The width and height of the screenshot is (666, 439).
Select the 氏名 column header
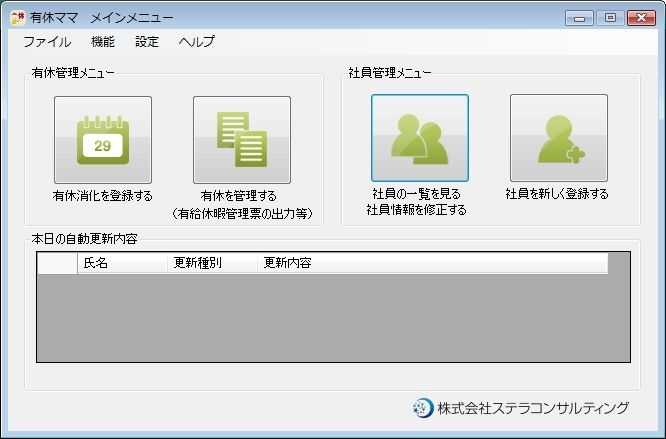point(122,263)
